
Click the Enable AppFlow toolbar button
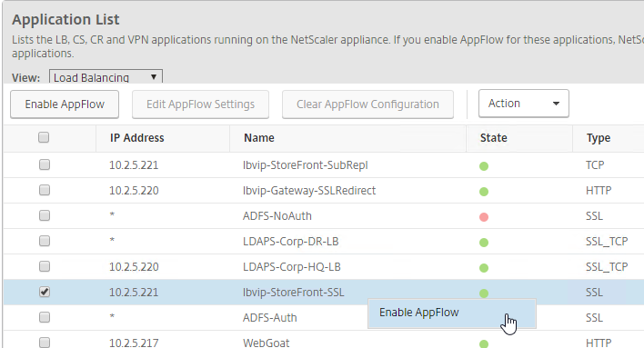click(x=65, y=104)
